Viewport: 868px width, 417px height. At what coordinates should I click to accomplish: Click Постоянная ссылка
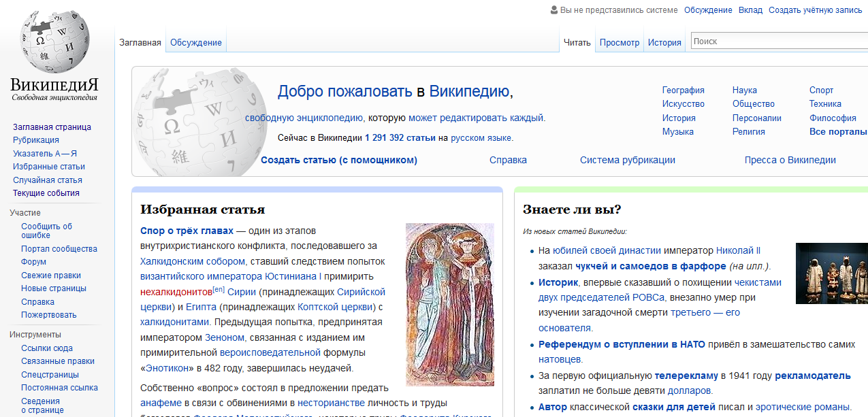click(x=59, y=388)
